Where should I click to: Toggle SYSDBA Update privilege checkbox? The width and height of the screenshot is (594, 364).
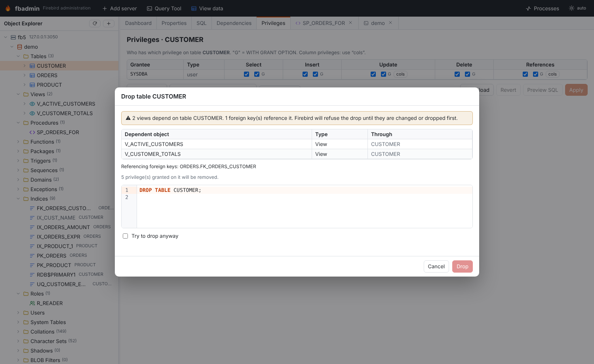click(373, 74)
